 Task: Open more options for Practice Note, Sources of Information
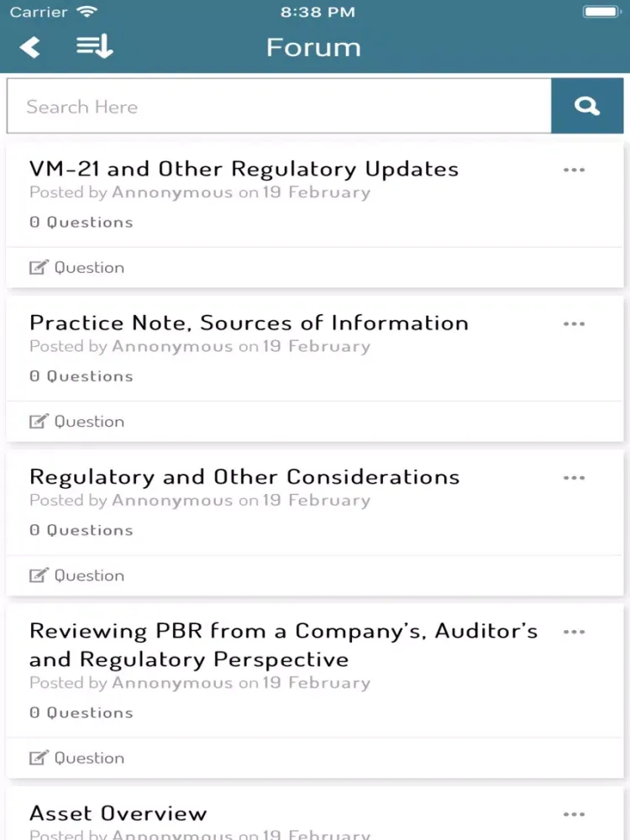(x=574, y=324)
